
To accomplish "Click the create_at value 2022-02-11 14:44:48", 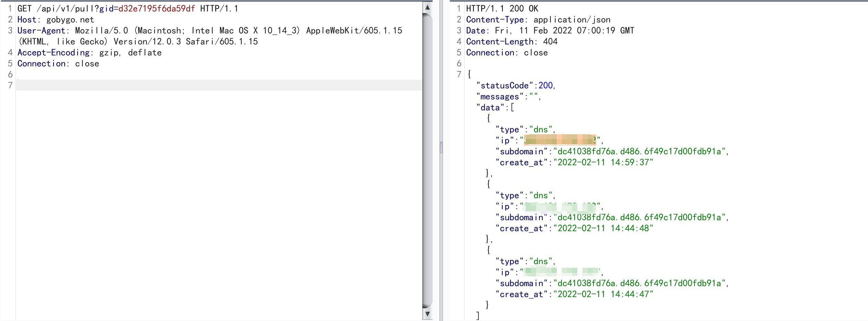I will [603, 228].
